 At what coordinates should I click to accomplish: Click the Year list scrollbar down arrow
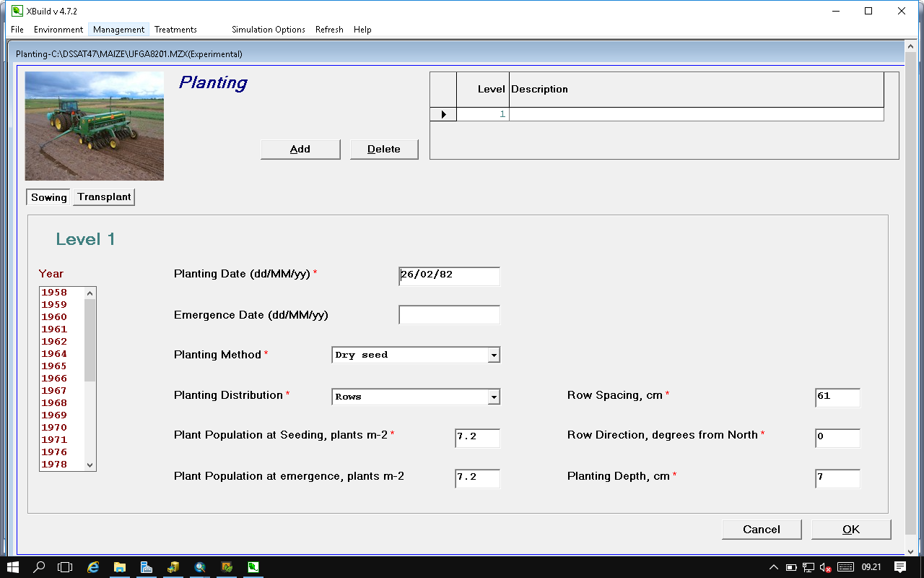[x=90, y=465]
